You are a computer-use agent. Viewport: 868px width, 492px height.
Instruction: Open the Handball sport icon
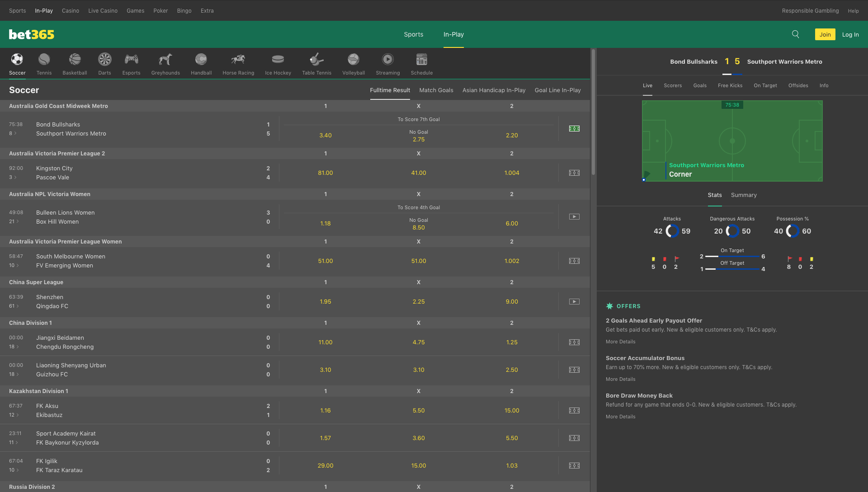201,60
